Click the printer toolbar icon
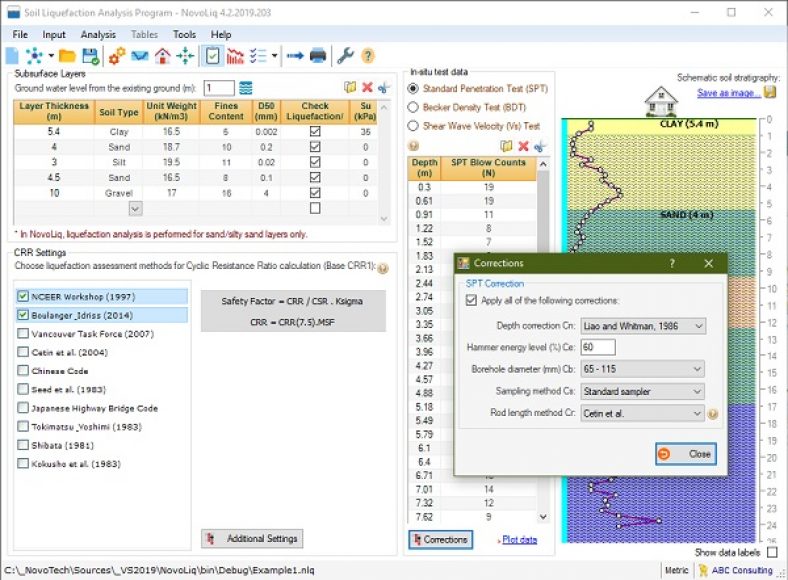The height and width of the screenshot is (580, 788). point(318,56)
